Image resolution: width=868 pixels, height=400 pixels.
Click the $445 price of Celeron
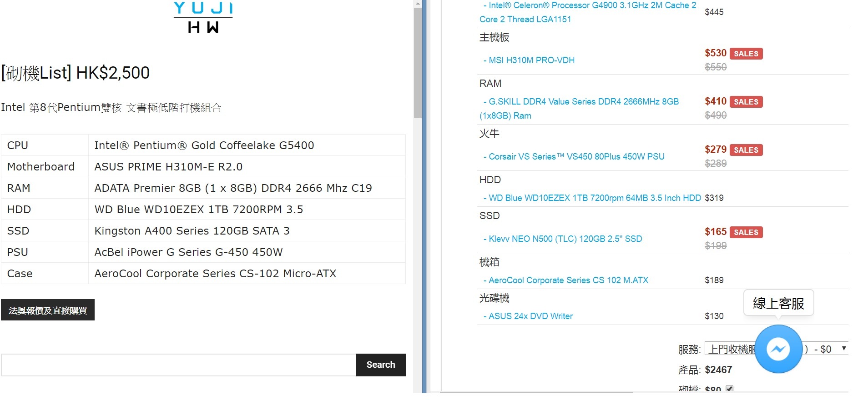(x=714, y=12)
